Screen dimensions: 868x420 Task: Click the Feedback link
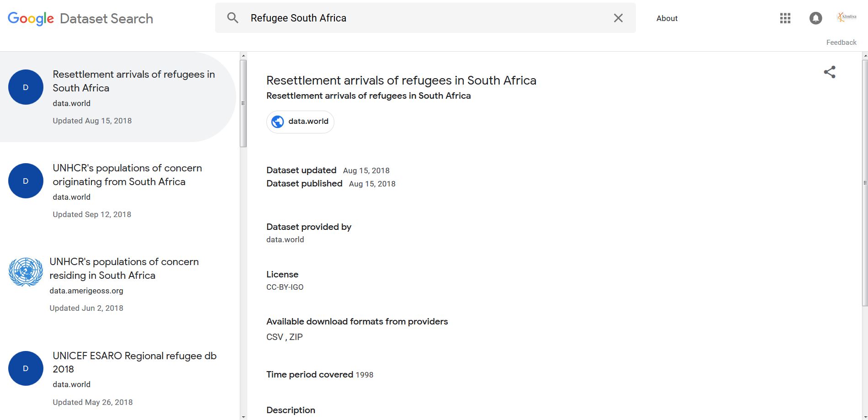pyautogui.click(x=841, y=42)
